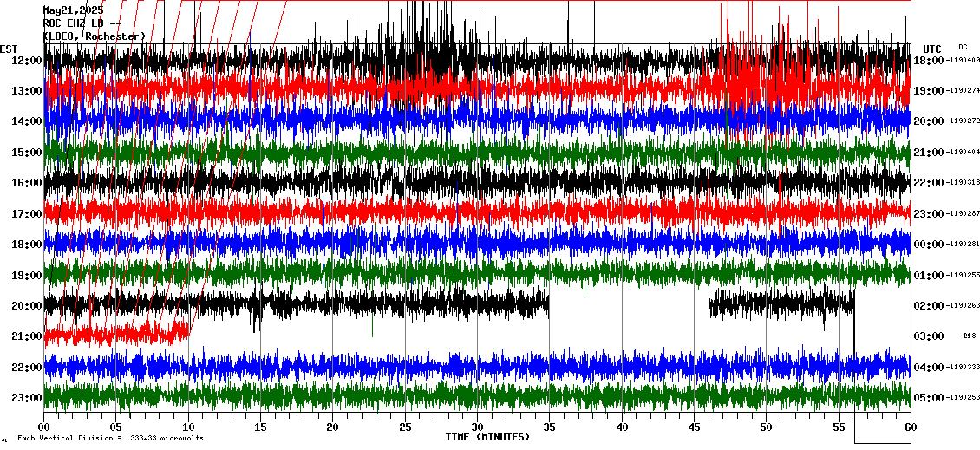Click the short red trace in the 21:00 row
The image size is (980, 450).
point(117,332)
